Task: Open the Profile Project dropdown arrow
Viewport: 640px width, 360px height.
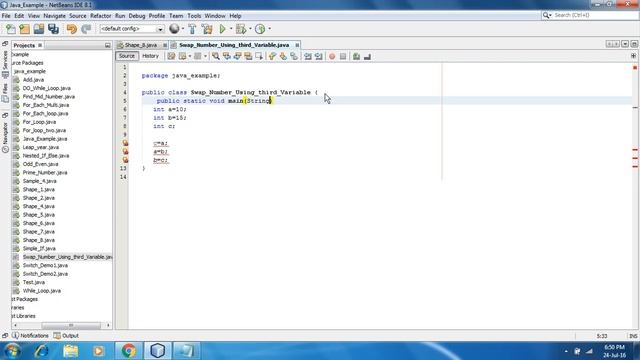Action: pos(269,29)
